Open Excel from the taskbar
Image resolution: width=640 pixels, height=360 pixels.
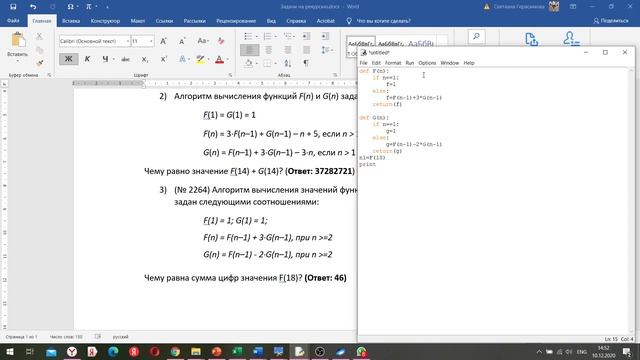[237, 351]
